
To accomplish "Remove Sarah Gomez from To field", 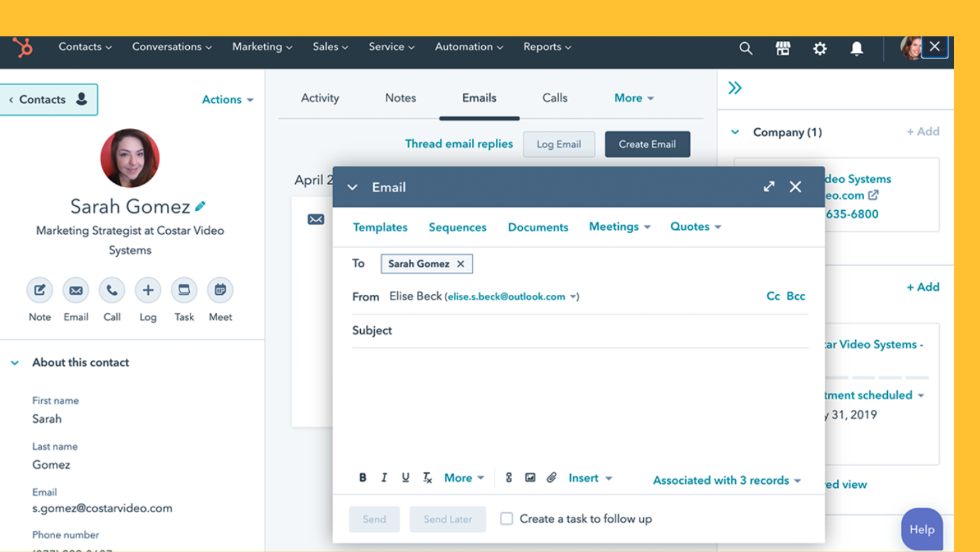I will pyautogui.click(x=460, y=264).
